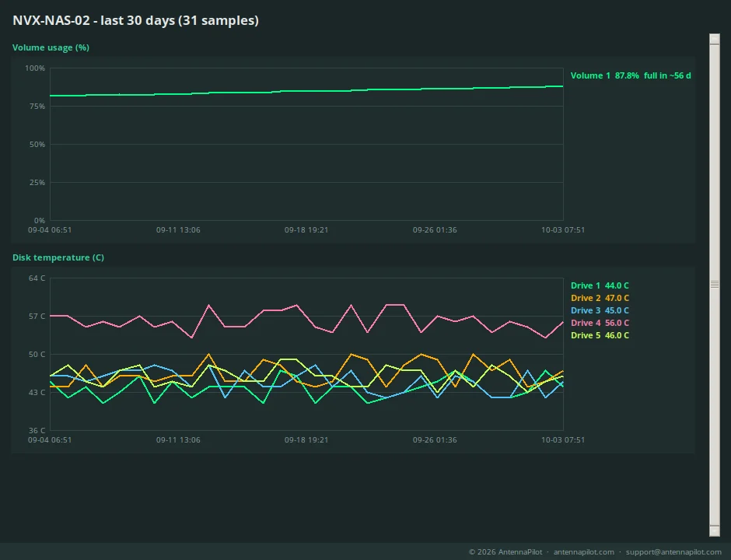
Task: Click the Volume usage (%) heading
Action: point(51,47)
